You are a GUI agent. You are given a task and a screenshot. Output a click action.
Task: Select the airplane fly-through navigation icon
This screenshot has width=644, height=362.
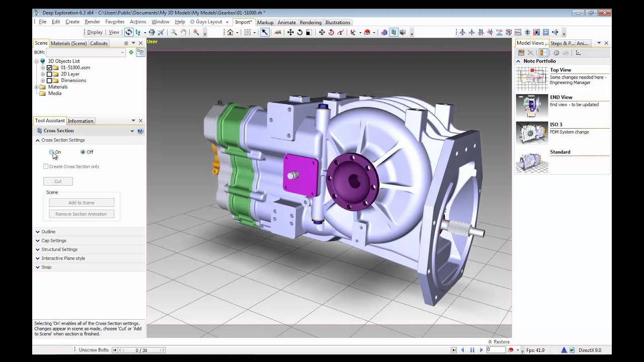160,32
